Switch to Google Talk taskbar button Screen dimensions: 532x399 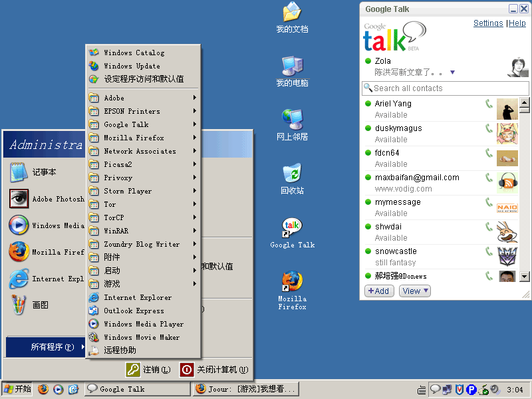pyautogui.click(x=137, y=389)
